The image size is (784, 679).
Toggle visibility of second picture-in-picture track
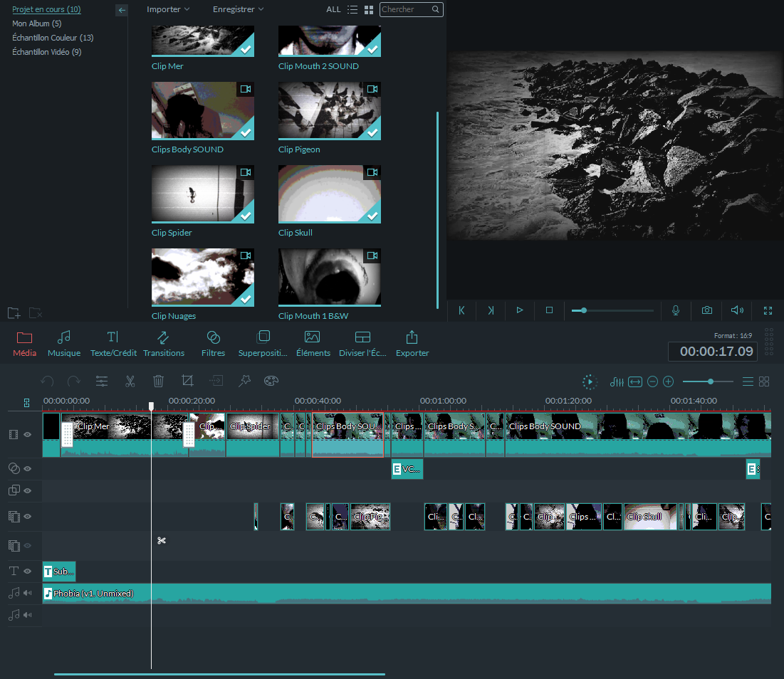[28, 546]
